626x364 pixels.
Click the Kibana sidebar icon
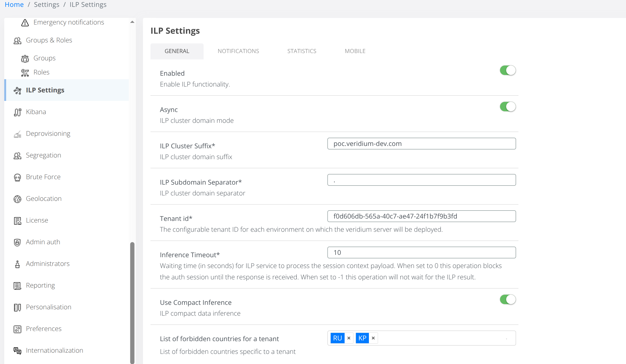click(x=17, y=112)
